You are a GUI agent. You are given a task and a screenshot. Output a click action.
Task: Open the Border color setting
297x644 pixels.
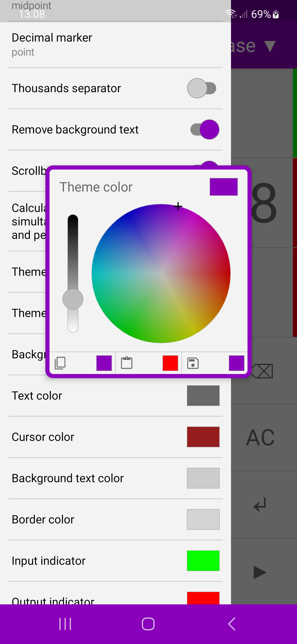tap(116, 520)
